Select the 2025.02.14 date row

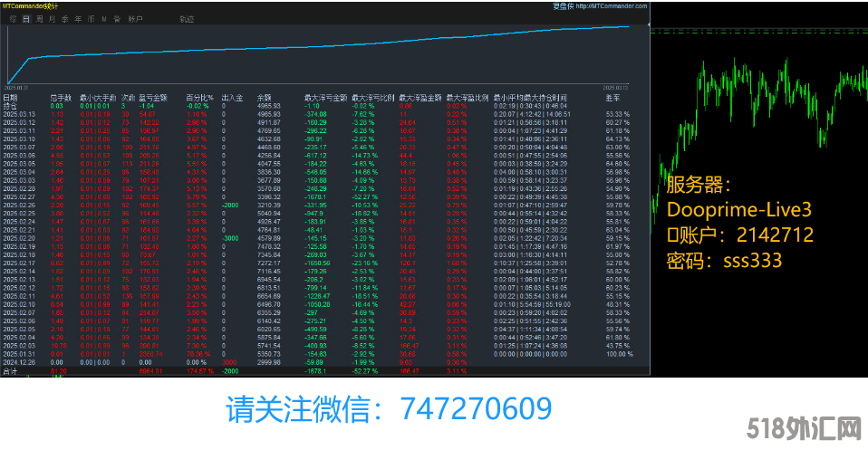[325, 272]
